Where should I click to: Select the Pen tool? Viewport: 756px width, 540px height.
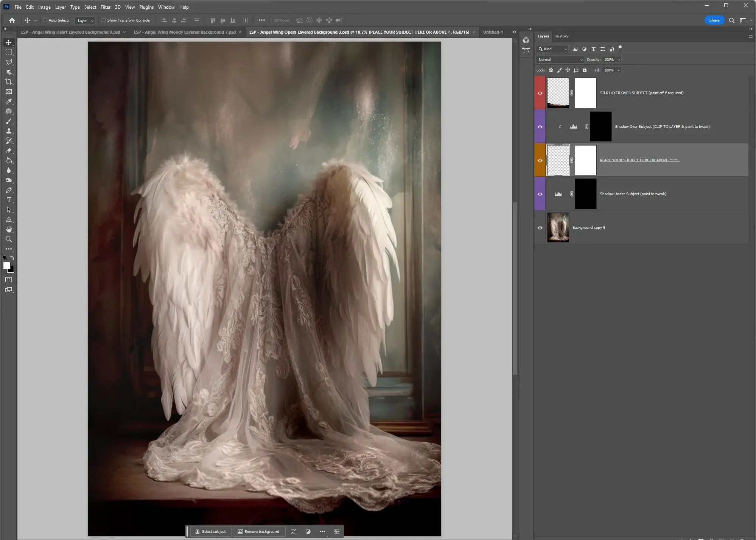9,190
